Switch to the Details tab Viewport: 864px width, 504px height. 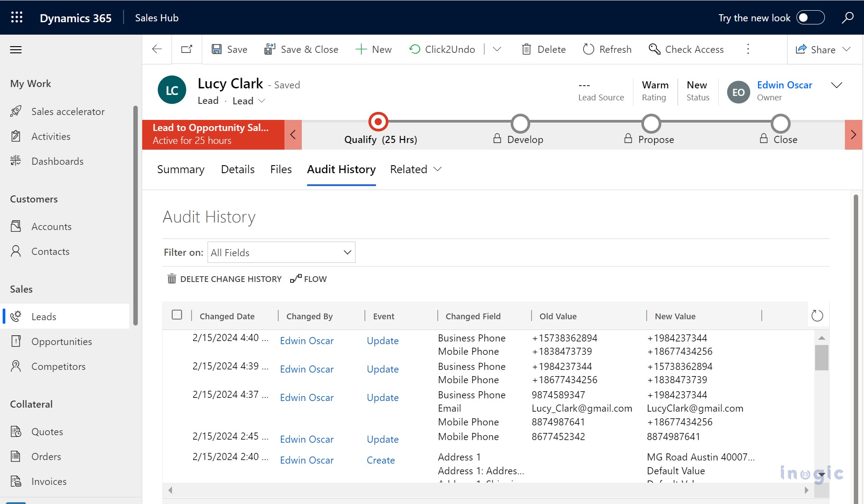point(237,169)
